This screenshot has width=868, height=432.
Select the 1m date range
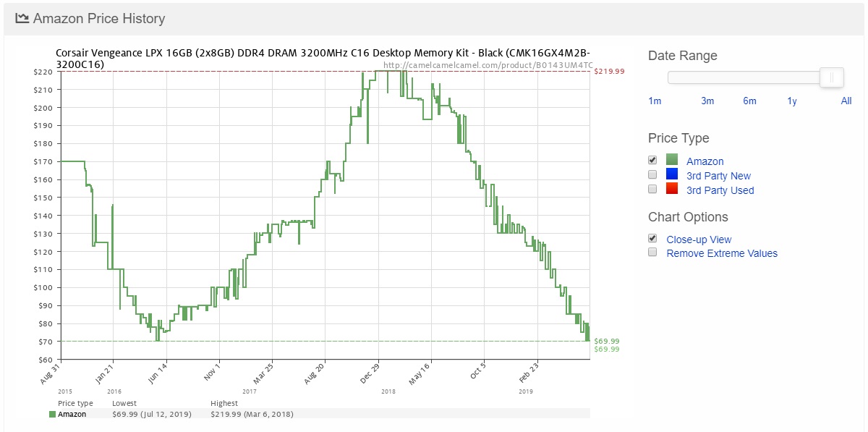[x=655, y=101]
